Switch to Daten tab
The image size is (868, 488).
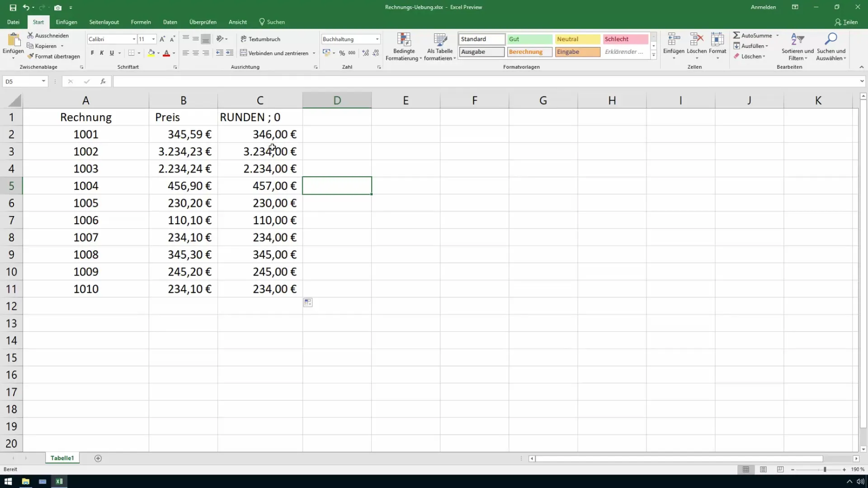tap(170, 22)
